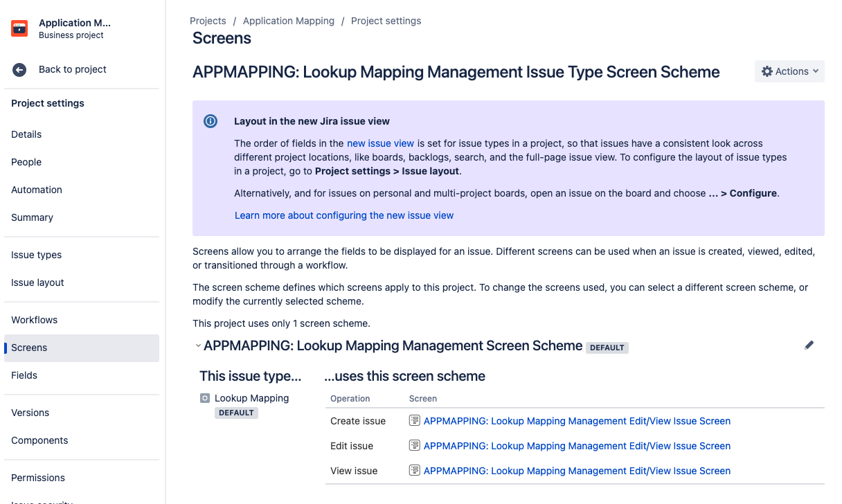Open the Edit issue screen link
This screenshot has height=504, width=842.
577,445
